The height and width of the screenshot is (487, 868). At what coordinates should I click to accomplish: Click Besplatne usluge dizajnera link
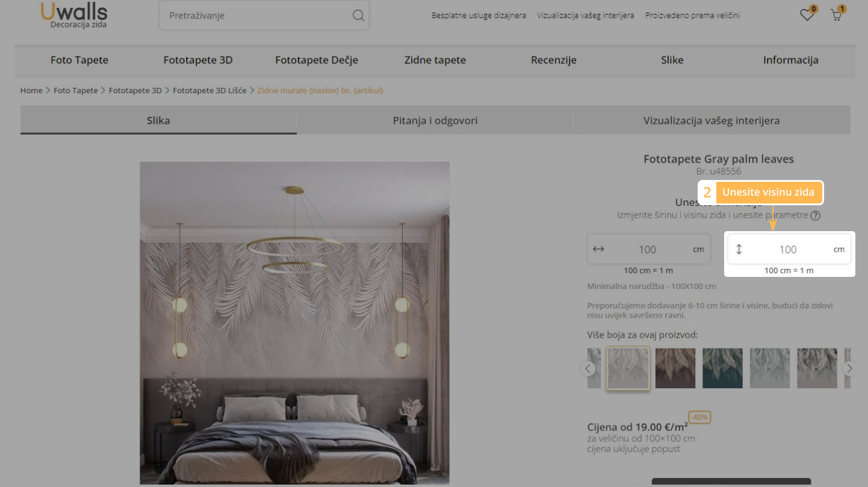tap(479, 16)
